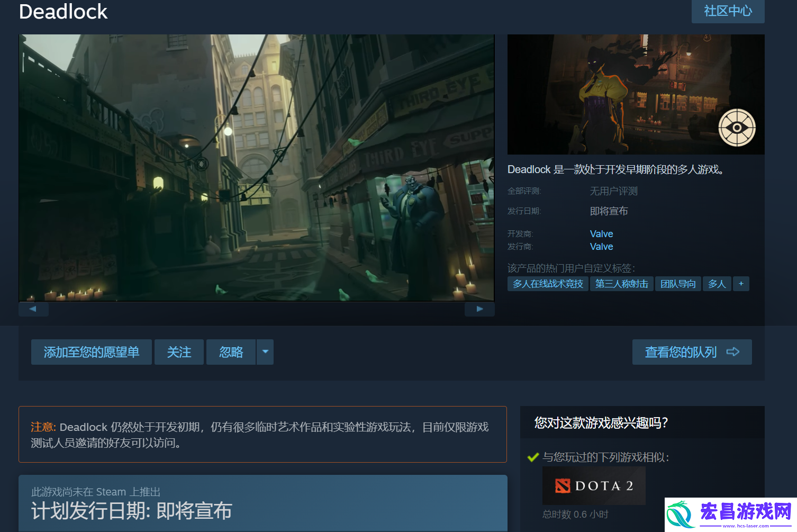Select the 多人在线战术竞技 tag
Viewport: 797px width, 532px height.
coord(548,284)
